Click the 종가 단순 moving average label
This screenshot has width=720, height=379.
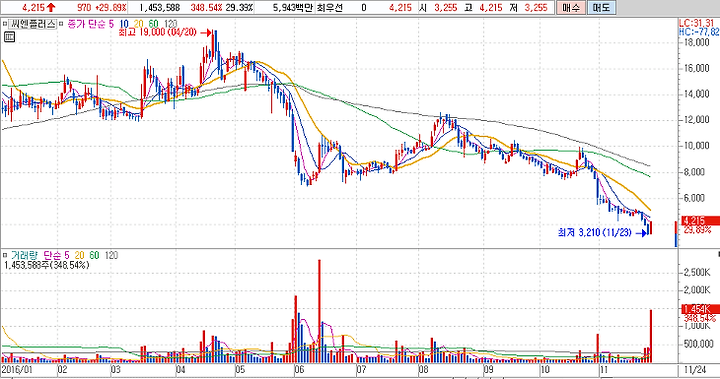pyautogui.click(x=86, y=24)
